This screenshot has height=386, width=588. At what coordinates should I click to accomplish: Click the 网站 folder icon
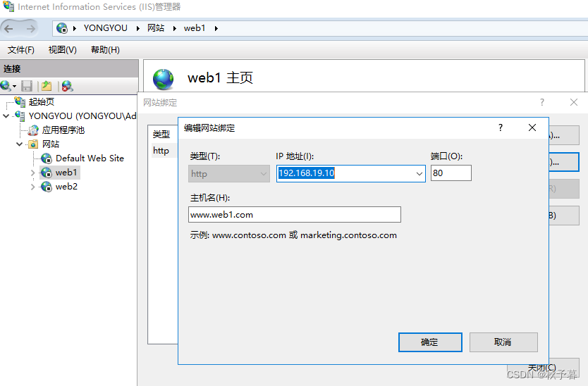pos(33,144)
